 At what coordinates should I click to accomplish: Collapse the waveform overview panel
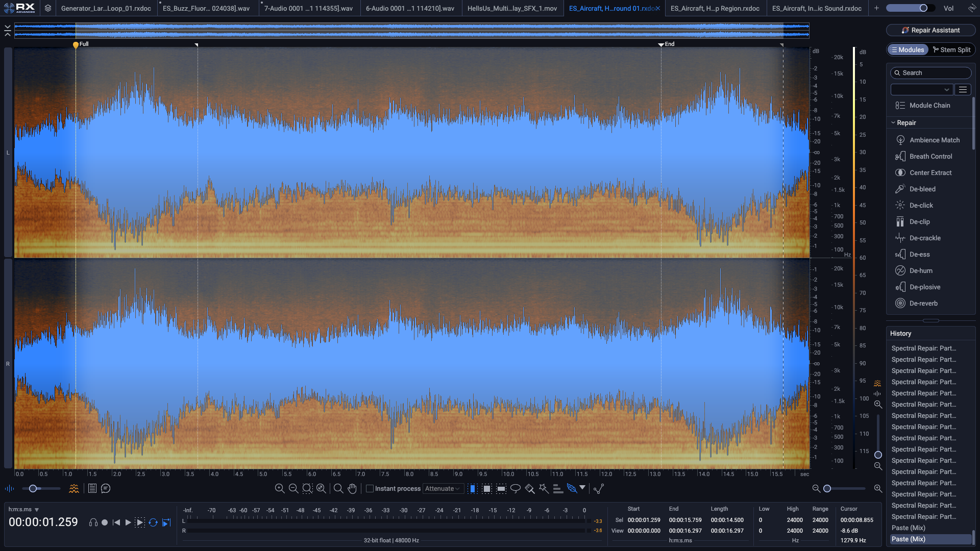(7, 31)
